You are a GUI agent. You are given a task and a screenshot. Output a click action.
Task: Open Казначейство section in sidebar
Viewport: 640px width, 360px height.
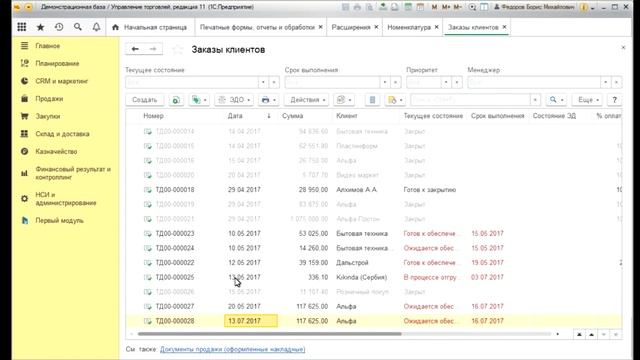click(x=56, y=151)
